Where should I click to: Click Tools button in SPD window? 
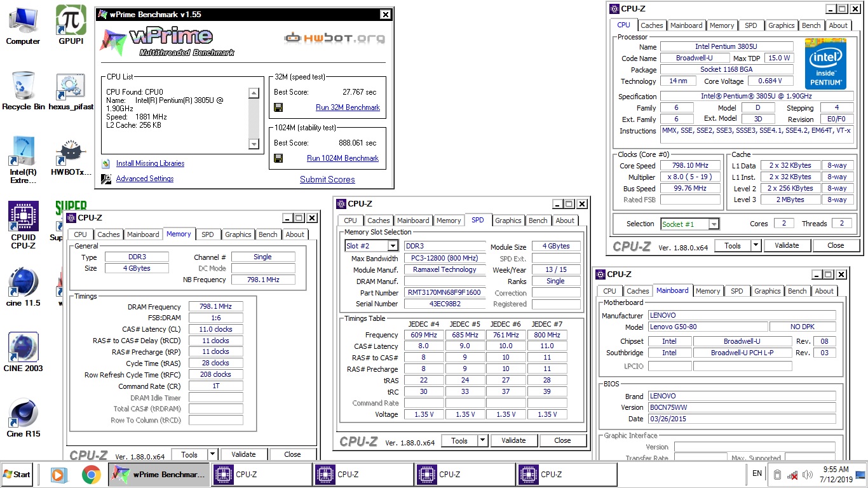tap(459, 440)
